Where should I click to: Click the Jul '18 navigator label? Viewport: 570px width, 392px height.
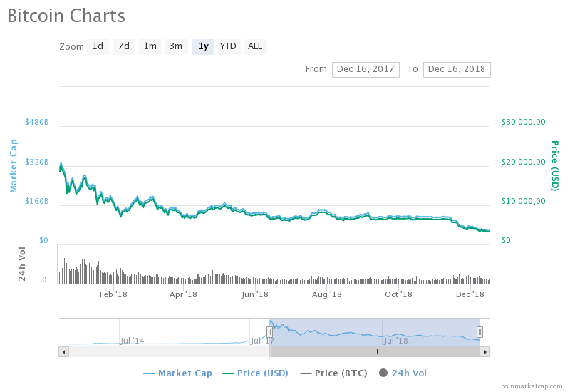click(396, 341)
